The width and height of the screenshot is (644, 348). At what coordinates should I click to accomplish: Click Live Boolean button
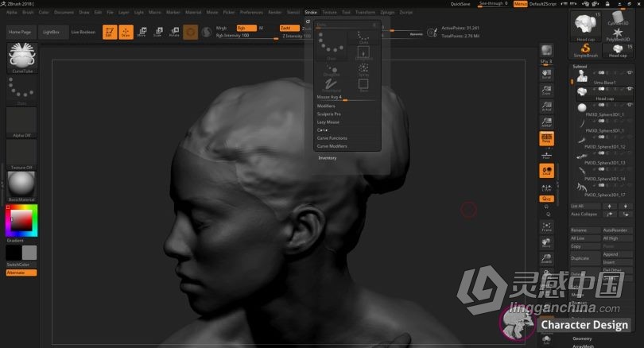pos(83,32)
